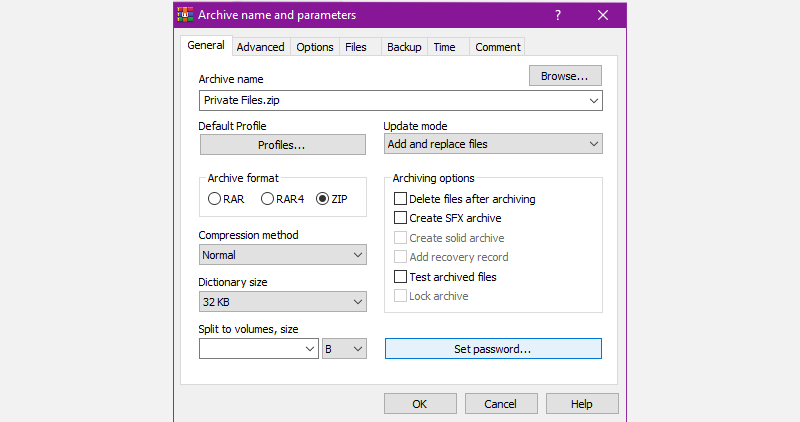Click the Set password button
The height and width of the screenshot is (422, 800).
pyautogui.click(x=493, y=349)
